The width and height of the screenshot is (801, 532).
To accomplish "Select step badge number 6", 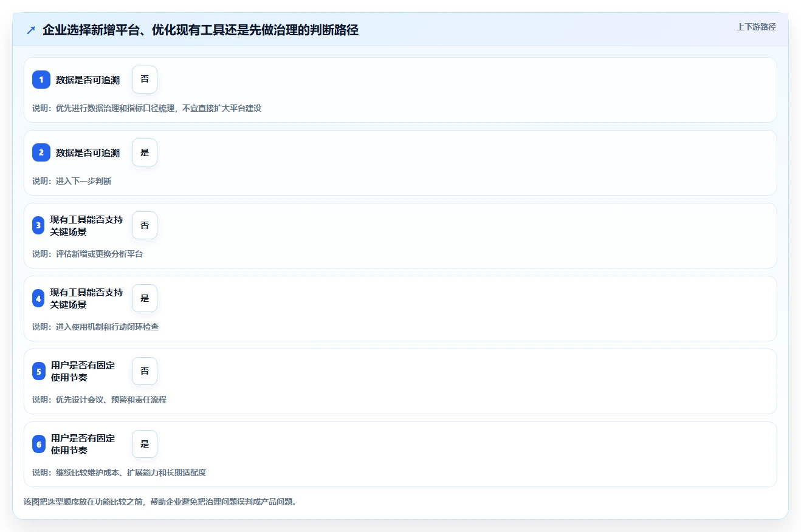I will [x=39, y=444].
